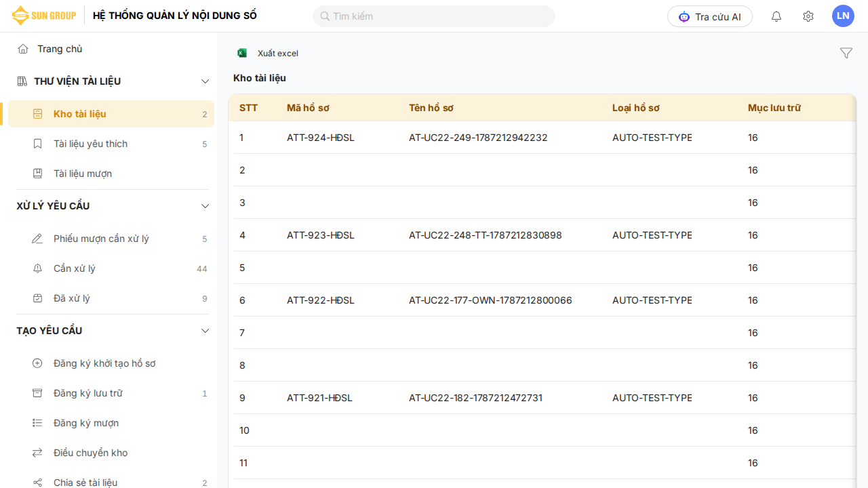Click the Cần xử lý bell icon

coord(37,268)
